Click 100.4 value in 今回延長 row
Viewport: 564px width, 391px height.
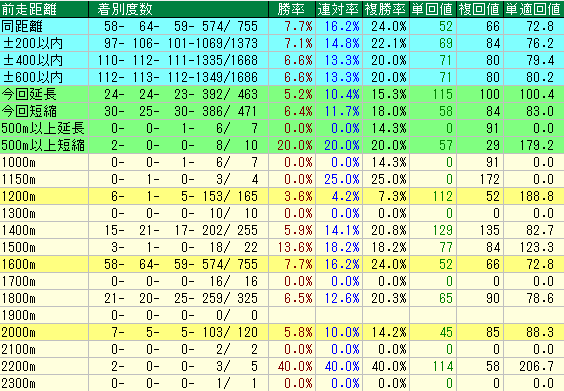[537, 94]
